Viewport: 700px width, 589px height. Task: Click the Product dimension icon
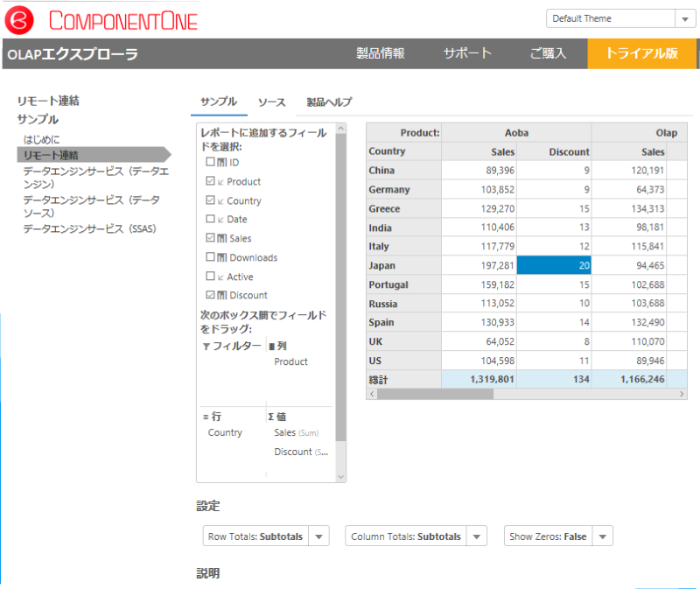[220, 182]
